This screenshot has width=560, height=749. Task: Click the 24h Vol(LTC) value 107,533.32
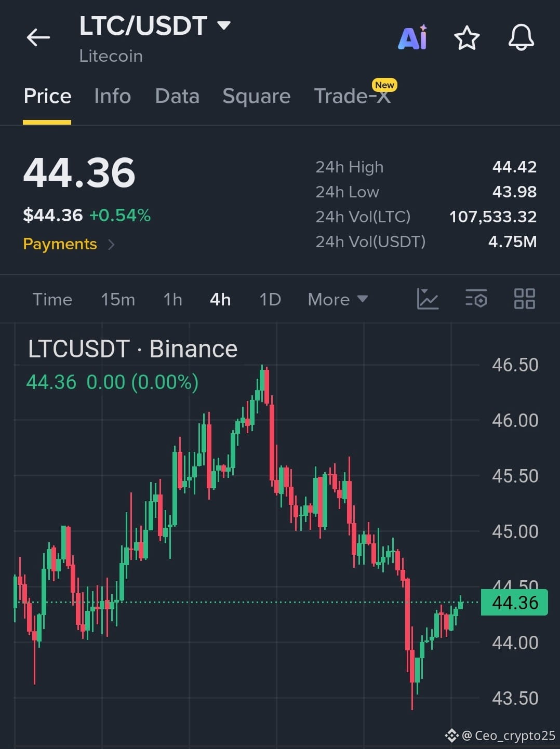click(493, 217)
